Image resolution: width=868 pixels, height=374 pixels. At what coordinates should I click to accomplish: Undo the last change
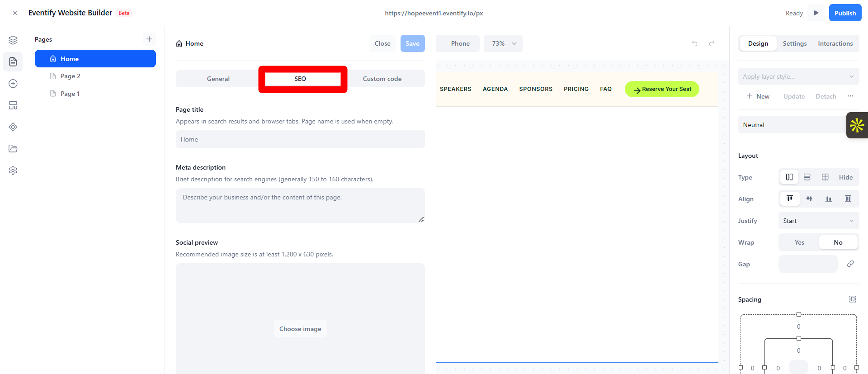695,43
